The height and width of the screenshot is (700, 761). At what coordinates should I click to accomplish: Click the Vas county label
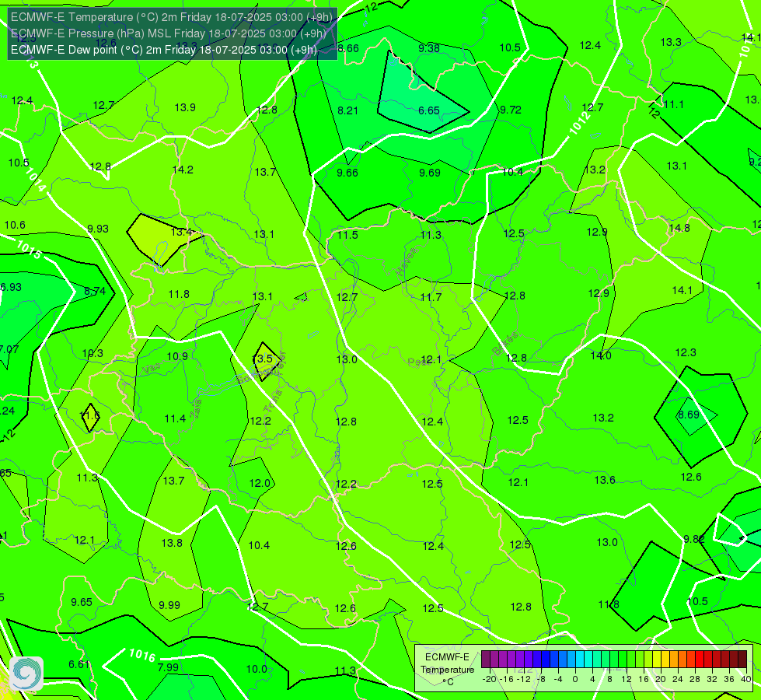point(152,369)
